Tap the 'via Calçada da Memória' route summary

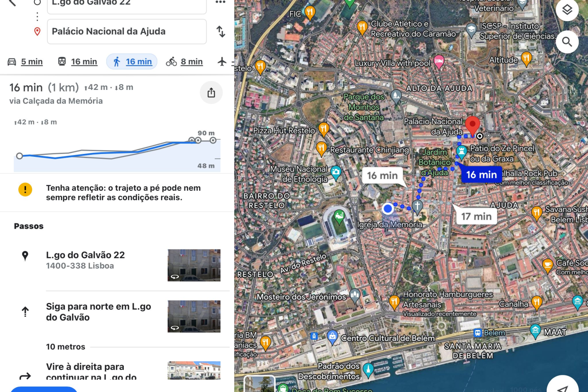click(x=56, y=101)
